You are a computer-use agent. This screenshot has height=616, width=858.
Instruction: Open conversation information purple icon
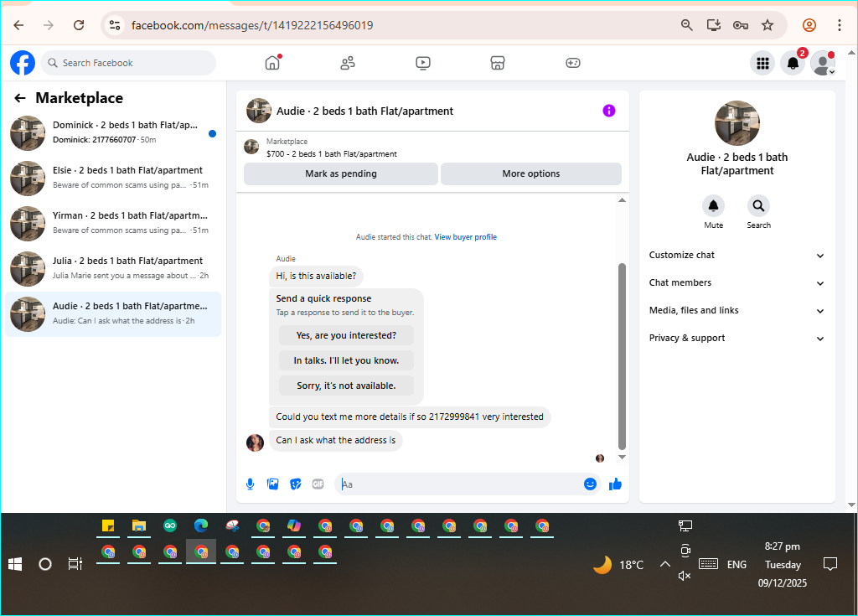609,111
